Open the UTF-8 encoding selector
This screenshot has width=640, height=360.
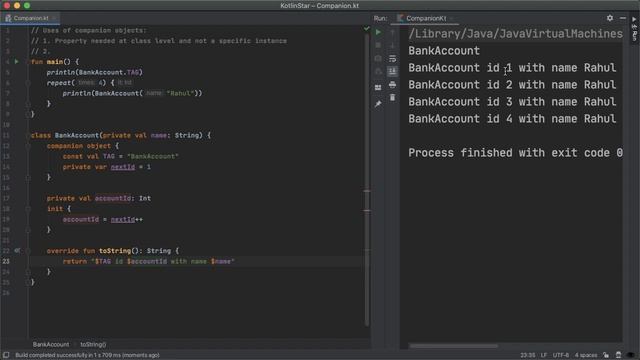561,355
